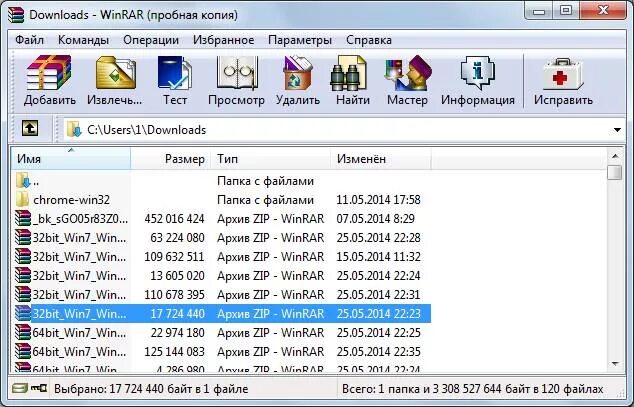This screenshot has width=634, height=407.
Task: Select the chrome-win32 folder name
Action: [x=71, y=200]
